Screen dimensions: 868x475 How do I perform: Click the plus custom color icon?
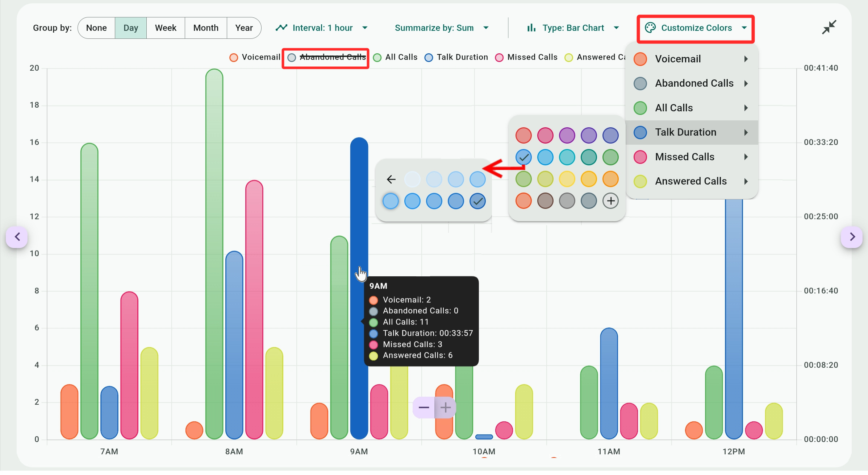coord(610,201)
